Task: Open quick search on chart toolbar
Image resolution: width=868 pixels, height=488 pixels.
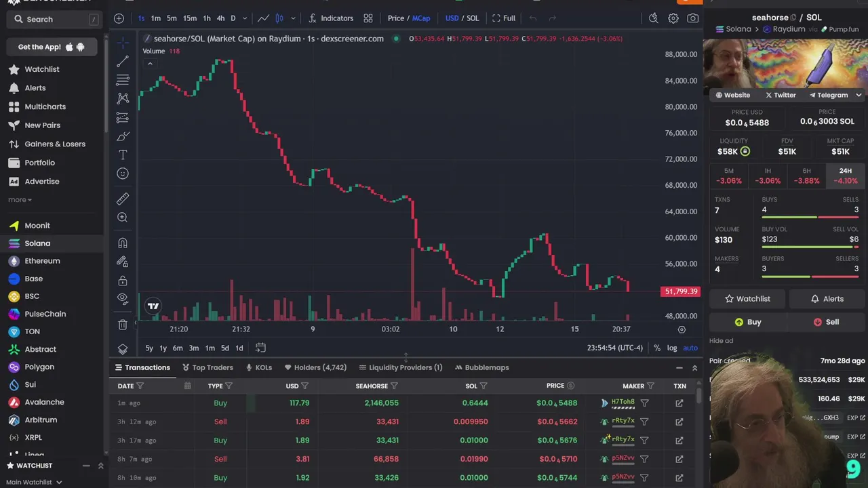Action: (654, 18)
